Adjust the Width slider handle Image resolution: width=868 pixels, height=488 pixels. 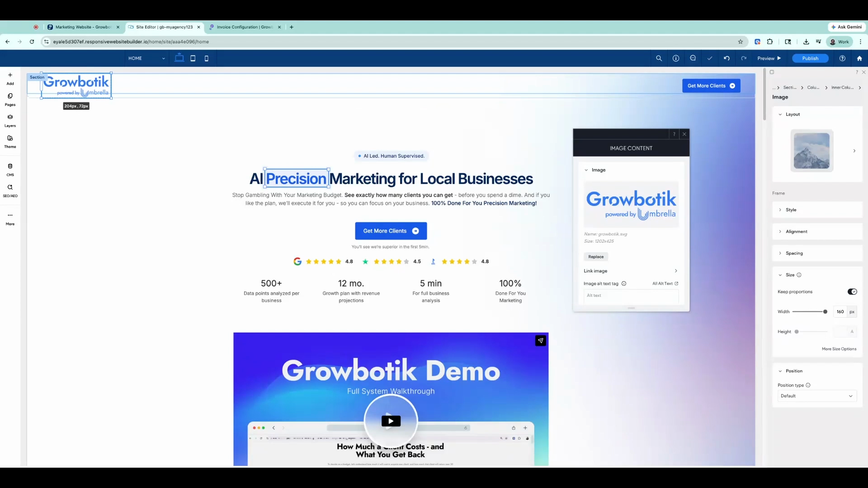(x=825, y=312)
